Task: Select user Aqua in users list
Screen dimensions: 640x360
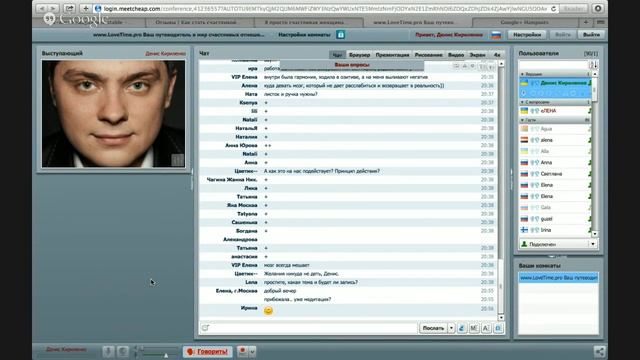Action: (x=555, y=129)
